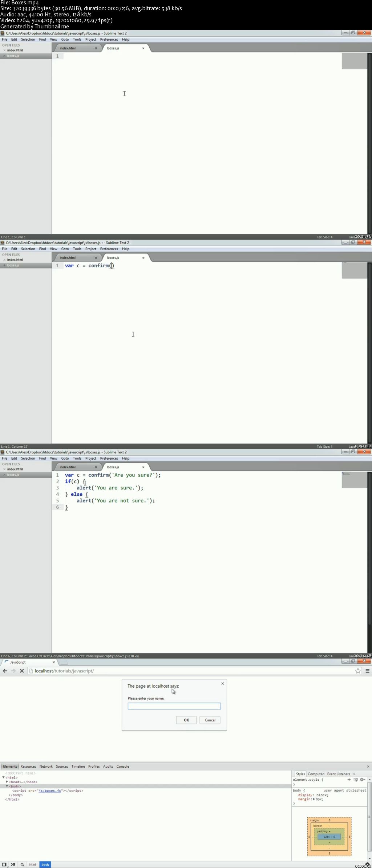Bookmark the page with the star icon
The height and width of the screenshot is (868, 372).
(358, 671)
